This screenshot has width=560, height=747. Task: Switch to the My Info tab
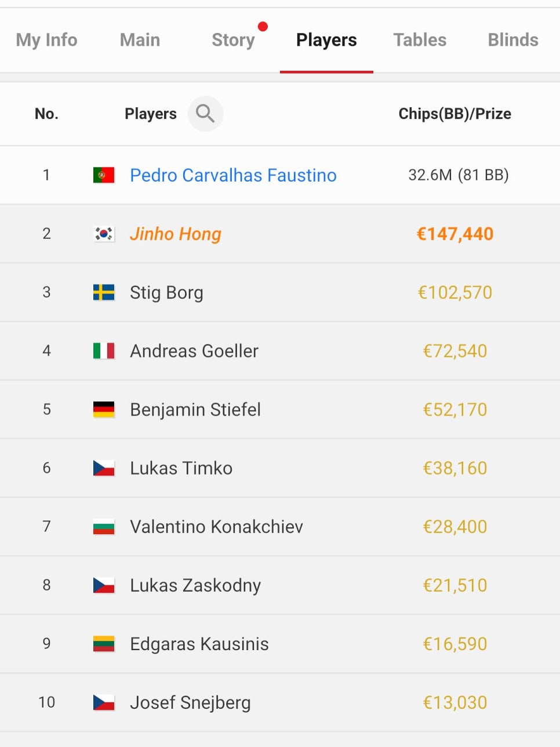46,40
